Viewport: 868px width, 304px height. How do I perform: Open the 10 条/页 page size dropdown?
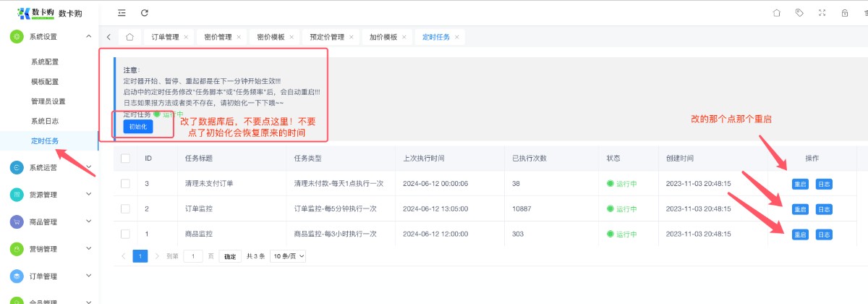click(288, 256)
